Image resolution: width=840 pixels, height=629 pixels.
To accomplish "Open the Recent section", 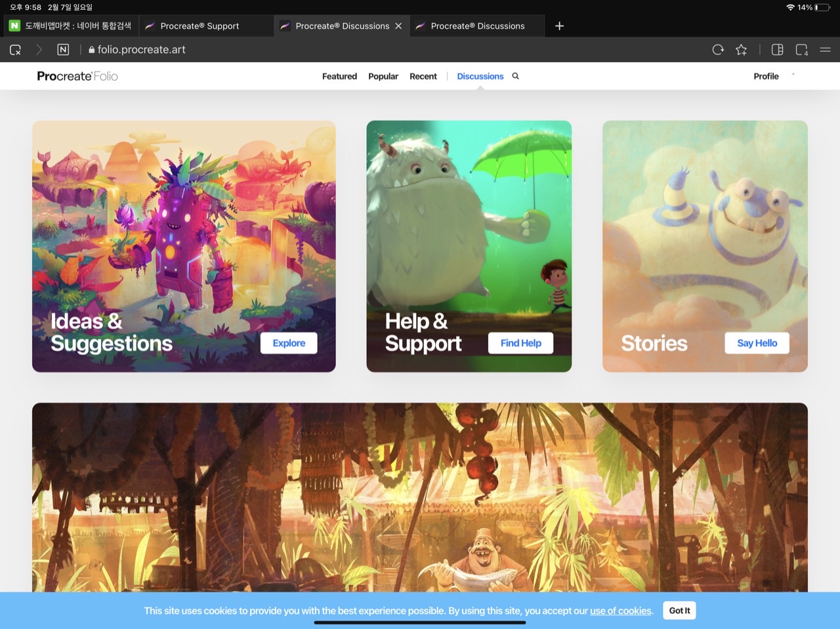I will 423,76.
